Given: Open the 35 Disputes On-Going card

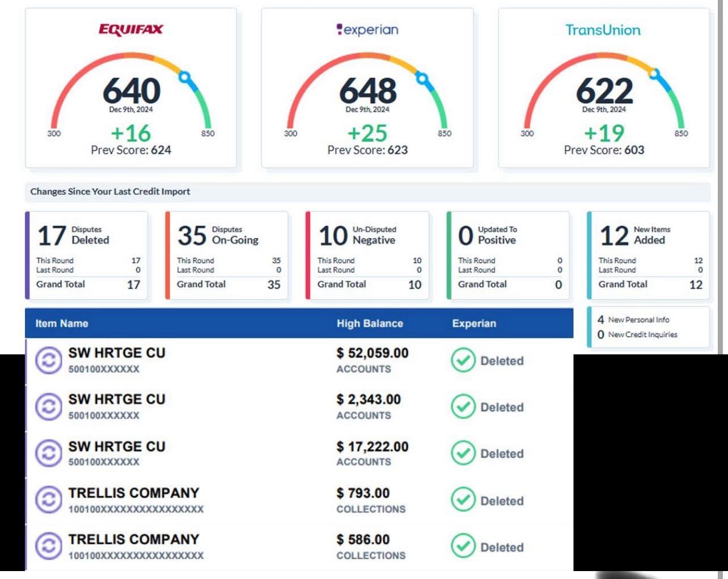Looking at the screenshot, I should [x=227, y=255].
